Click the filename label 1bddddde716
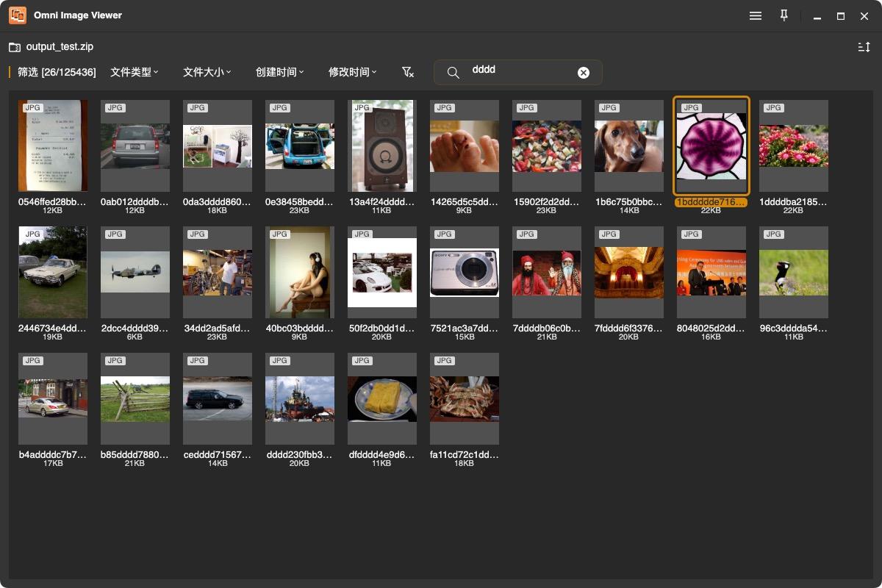The image size is (882, 588). coord(711,201)
